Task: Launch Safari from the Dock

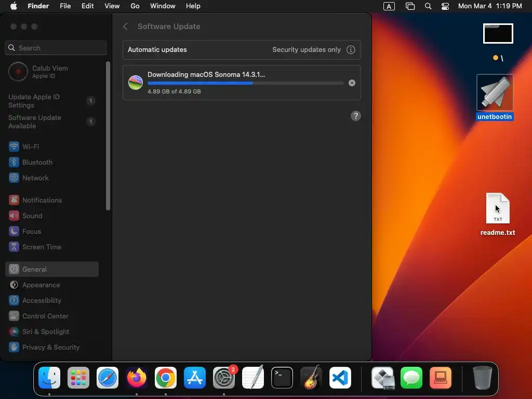Action: click(x=108, y=378)
